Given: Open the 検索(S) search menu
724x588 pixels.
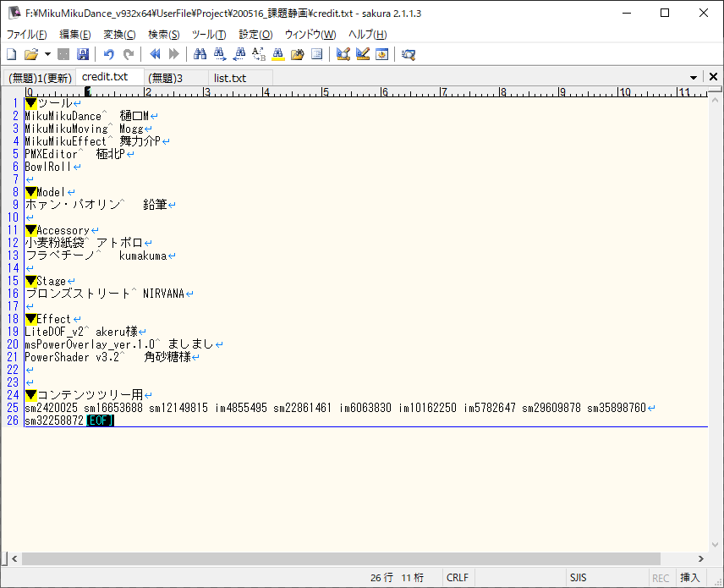Looking at the screenshot, I should [163, 35].
